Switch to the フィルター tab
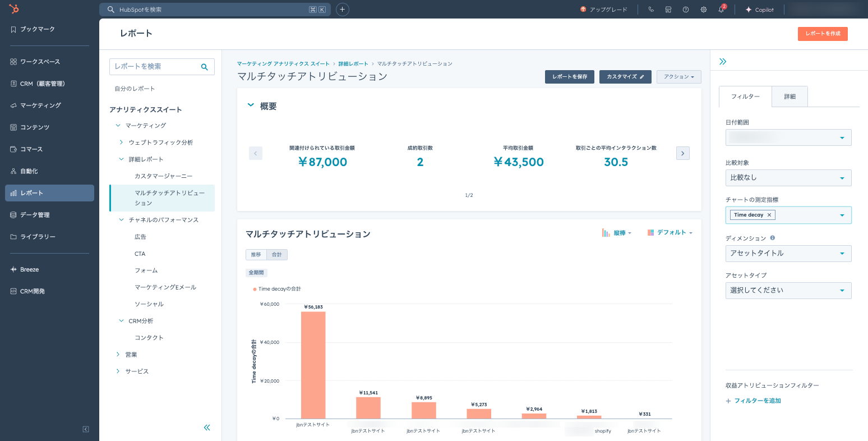 pos(745,97)
